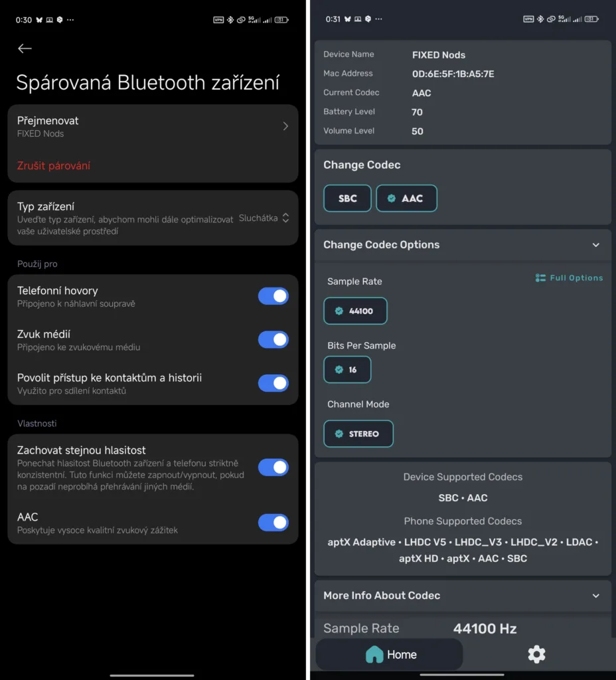Select the SBC codec button
The image size is (616, 680).
[x=347, y=199]
